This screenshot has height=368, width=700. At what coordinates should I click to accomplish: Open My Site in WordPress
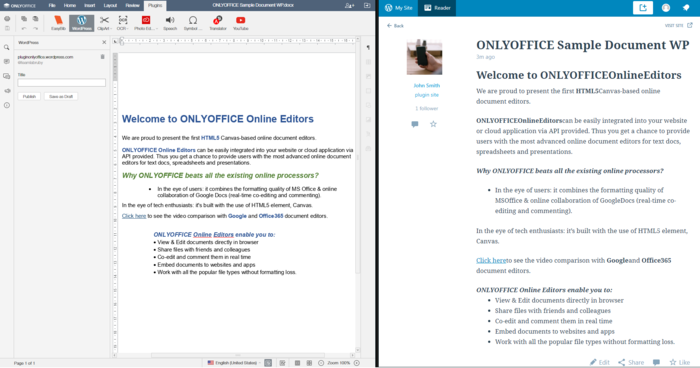[x=399, y=8]
